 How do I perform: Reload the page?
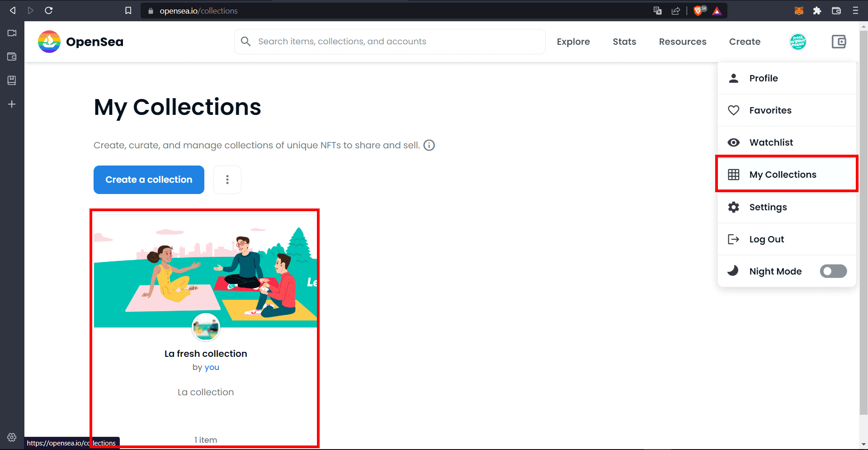(49, 10)
